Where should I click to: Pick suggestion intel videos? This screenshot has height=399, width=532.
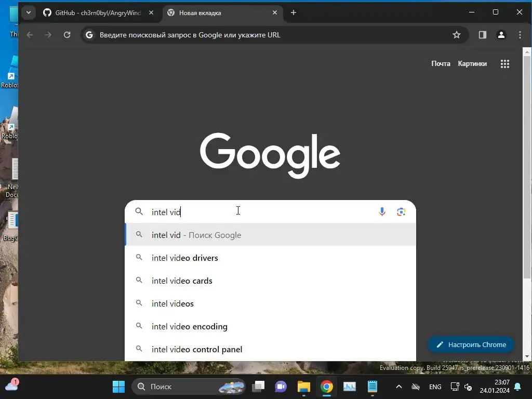coord(270,303)
